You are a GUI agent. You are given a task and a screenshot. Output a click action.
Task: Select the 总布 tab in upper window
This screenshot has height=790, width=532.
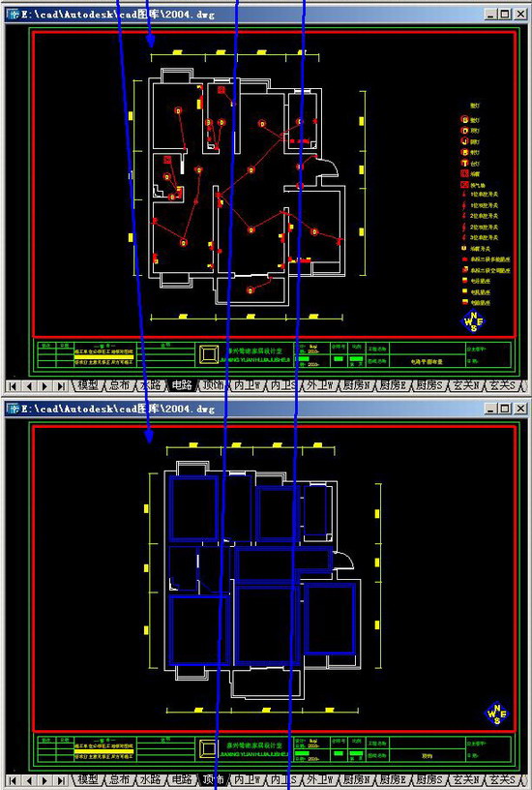pos(119,386)
